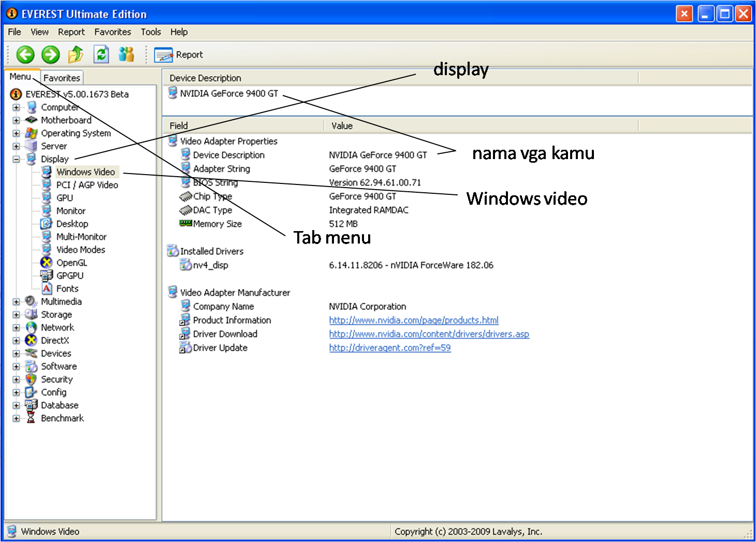Click the Database icon in the tree
This screenshot has width=756, height=542.
coord(32,405)
